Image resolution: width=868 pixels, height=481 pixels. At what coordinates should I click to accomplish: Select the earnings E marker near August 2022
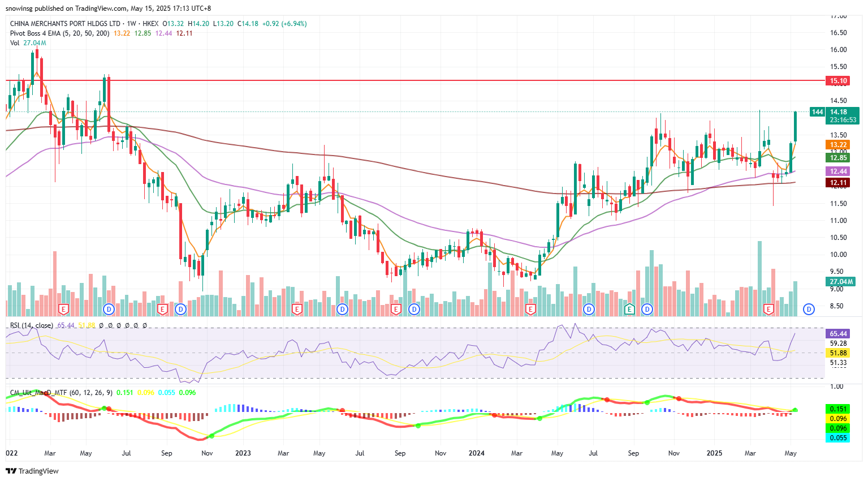click(163, 309)
